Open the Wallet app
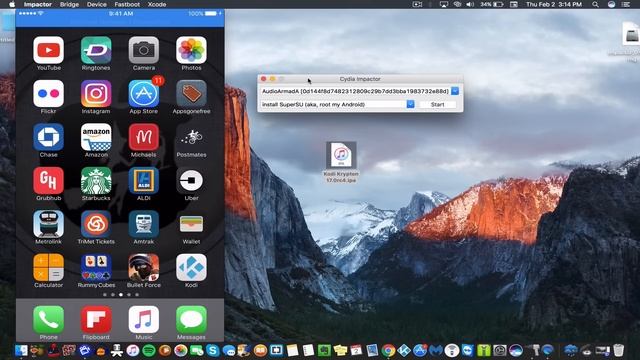Viewport: 640px width, 360px height. click(191, 224)
